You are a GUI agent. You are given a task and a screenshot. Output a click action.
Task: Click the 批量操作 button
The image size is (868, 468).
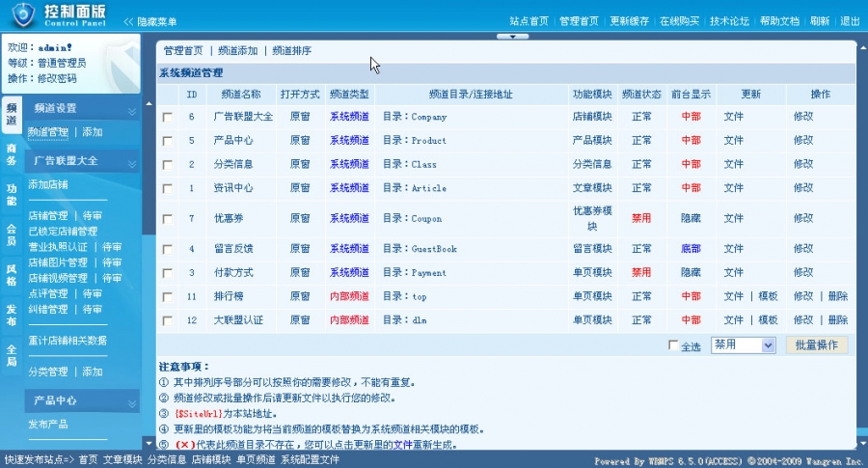pyautogui.click(x=817, y=345)
